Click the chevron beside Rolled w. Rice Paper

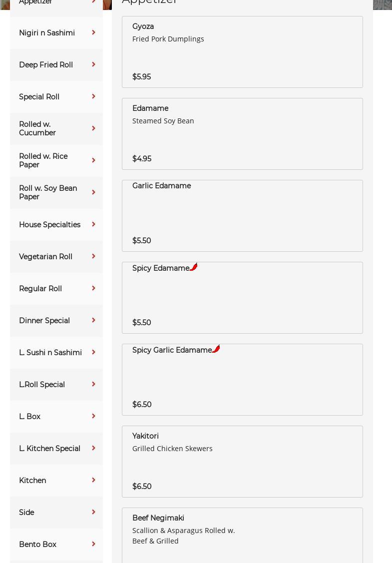click(x=93, y=160)
